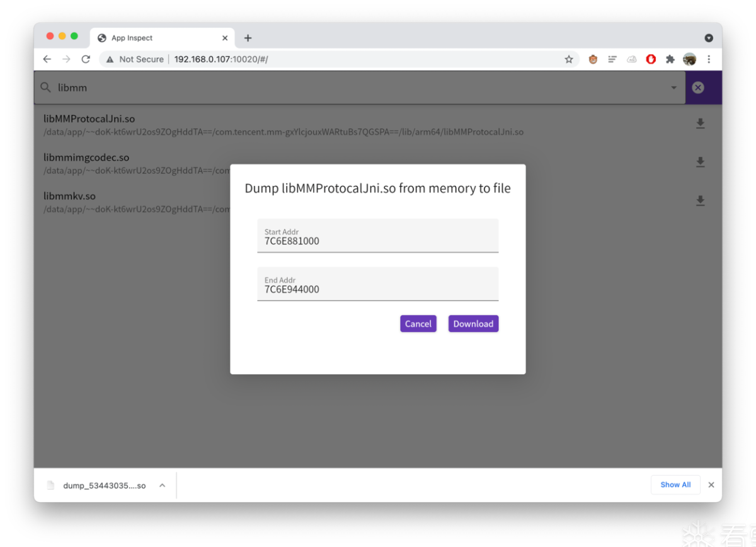Image resolution: width=756 pixels, height=547 pixels.
Task: Go forward with the browser forward arrow
Action: pyautogui.click(x=66, y=59)
